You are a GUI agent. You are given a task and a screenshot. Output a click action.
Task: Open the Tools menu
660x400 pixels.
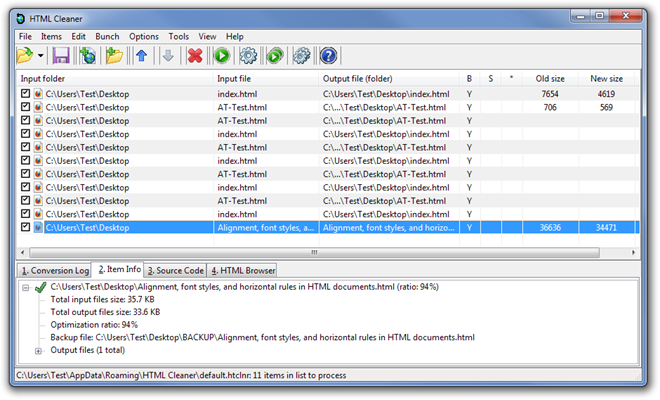[x=179, y=37]
